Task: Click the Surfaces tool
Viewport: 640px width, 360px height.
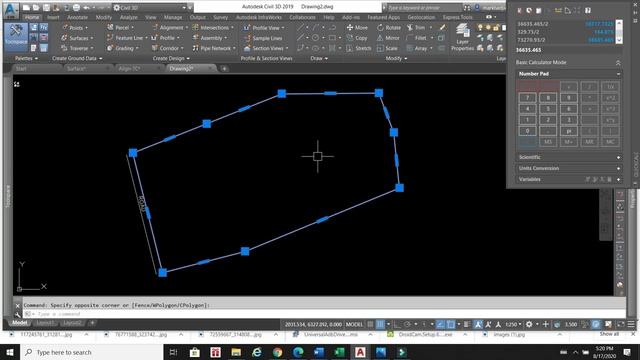Action: pos(77,38)
